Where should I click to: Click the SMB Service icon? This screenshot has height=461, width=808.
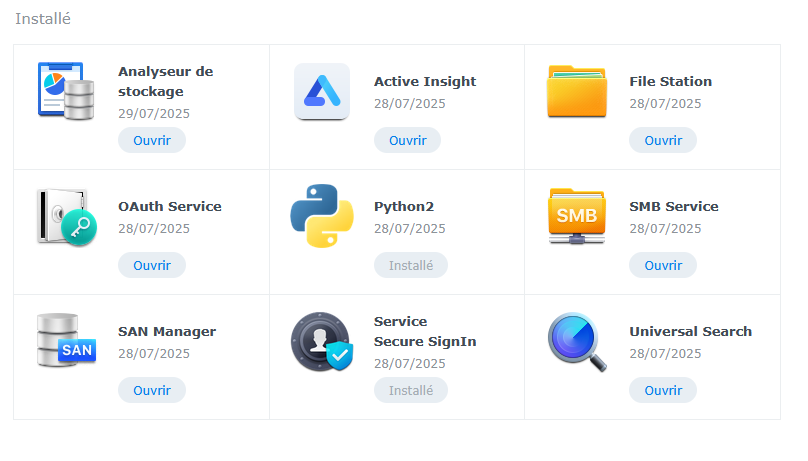[577, 216]
